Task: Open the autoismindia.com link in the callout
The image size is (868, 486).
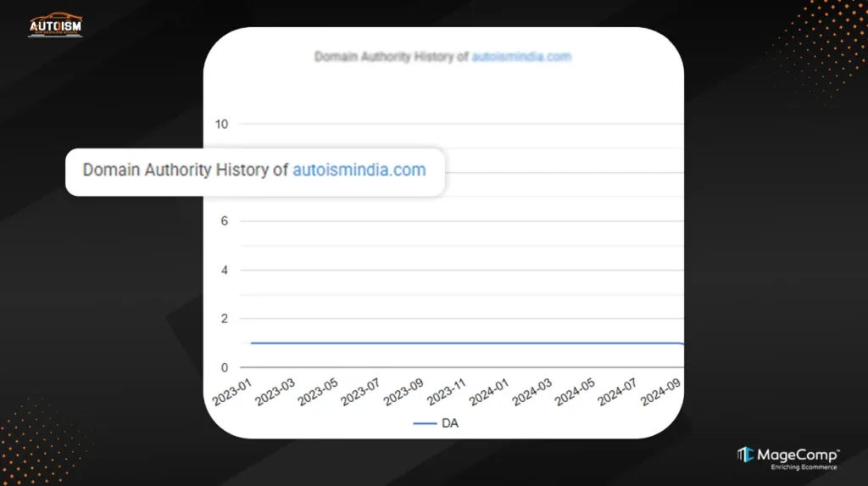Action: [x=359, y=170]
